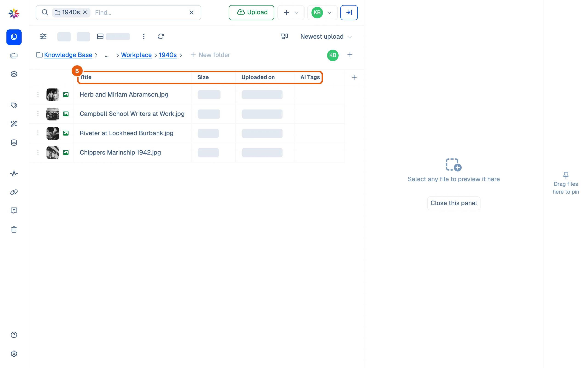The width and height of the screenshot is (588, 368).
Task: Focus the Find search input
Action: coord(140,12)
